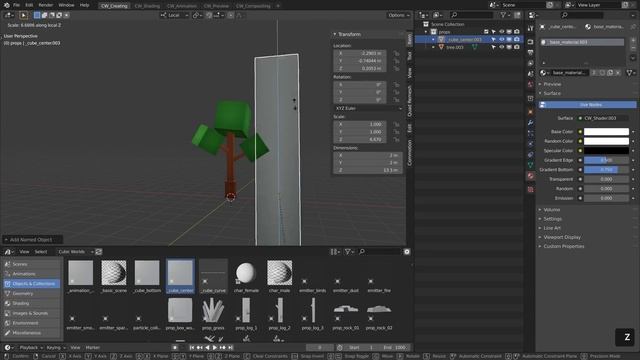Open the Render properties tab icon
This screenshot has height=360, width=640.
tap(530, 42)
